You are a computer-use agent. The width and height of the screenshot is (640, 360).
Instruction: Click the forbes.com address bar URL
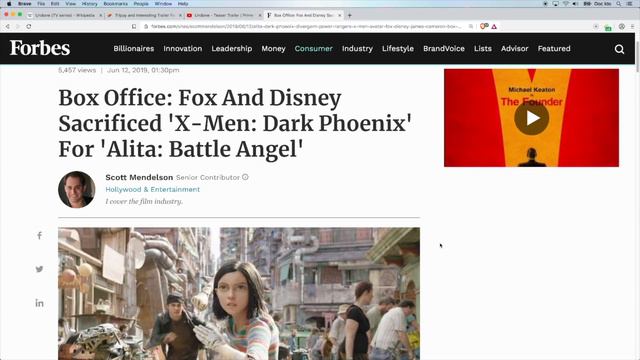point(306,27)
